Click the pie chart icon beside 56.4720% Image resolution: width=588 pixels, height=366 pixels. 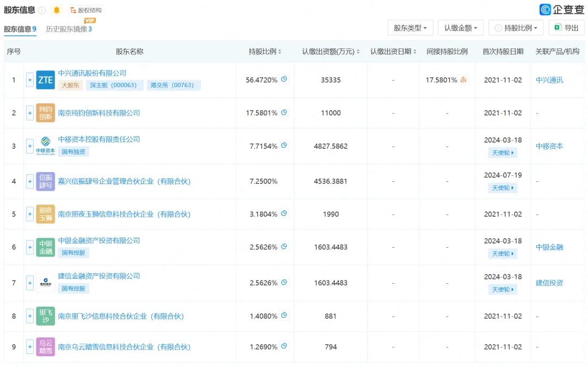284,80
